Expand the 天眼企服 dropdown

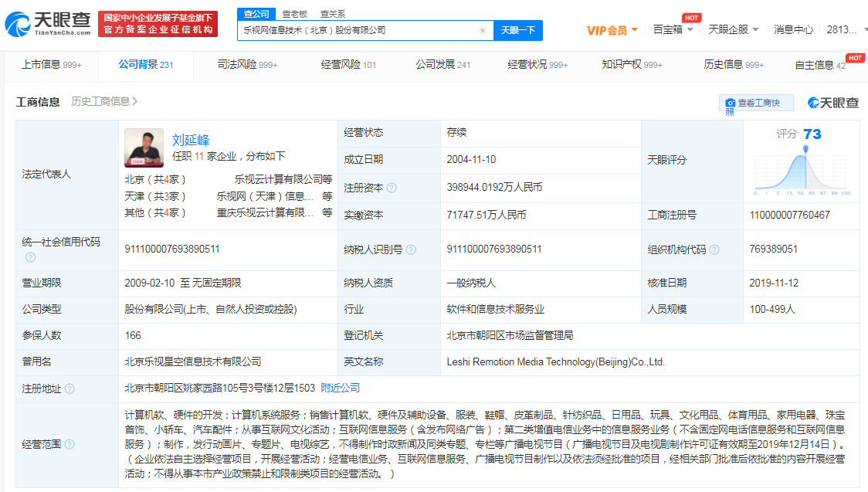pyautogui.click(x=755, y=30)
